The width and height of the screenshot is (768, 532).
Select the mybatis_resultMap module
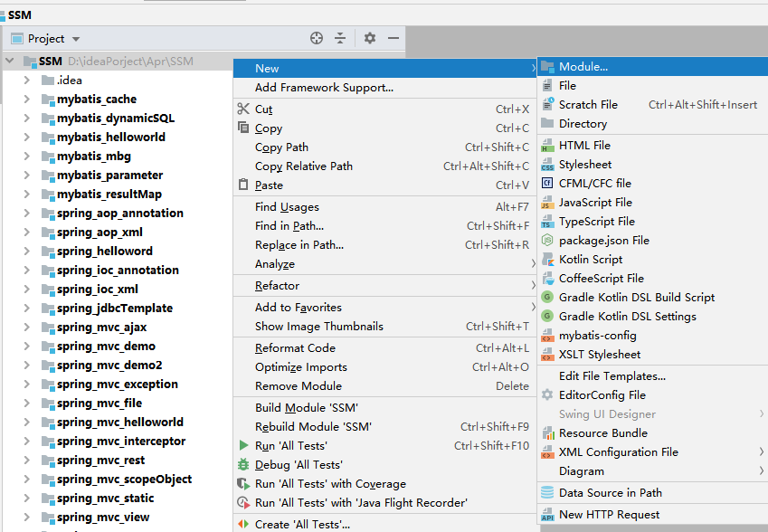109,194
